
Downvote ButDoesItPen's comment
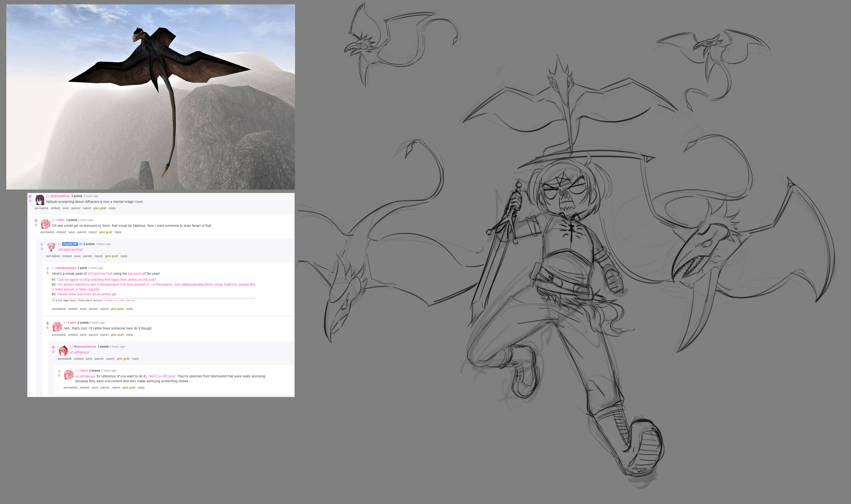tap(30, 201)
